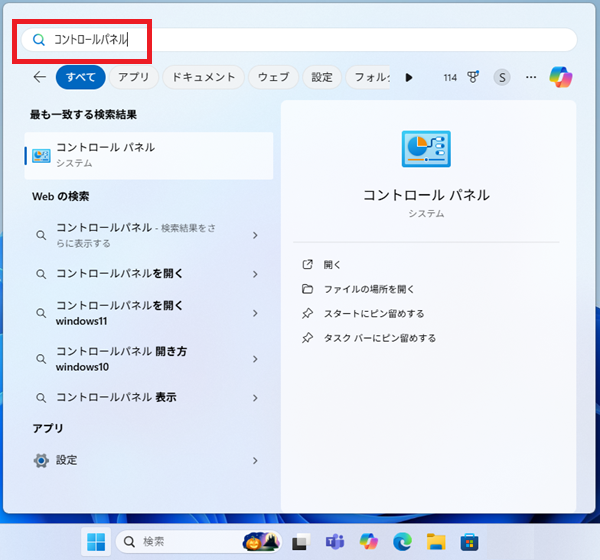Expand chevron for コントロールパネル 表示 suggestion
600x560 pixels.
click(x=255, y=398)
